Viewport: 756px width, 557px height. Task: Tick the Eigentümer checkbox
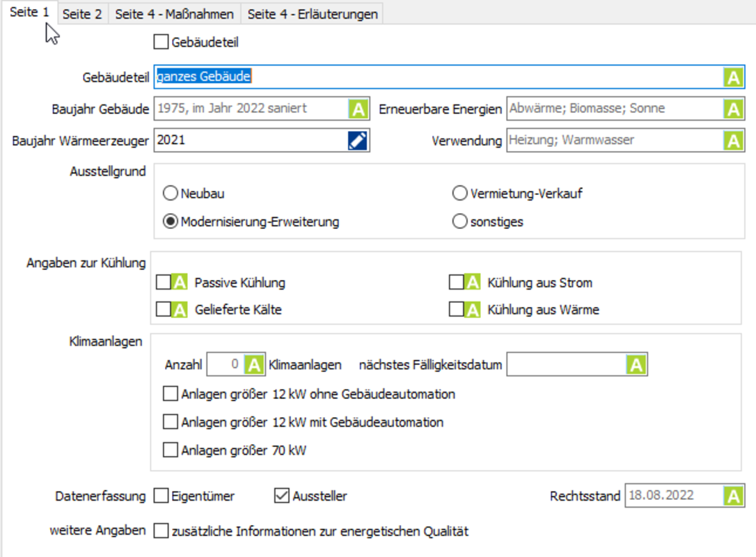(x=162, y=496)
